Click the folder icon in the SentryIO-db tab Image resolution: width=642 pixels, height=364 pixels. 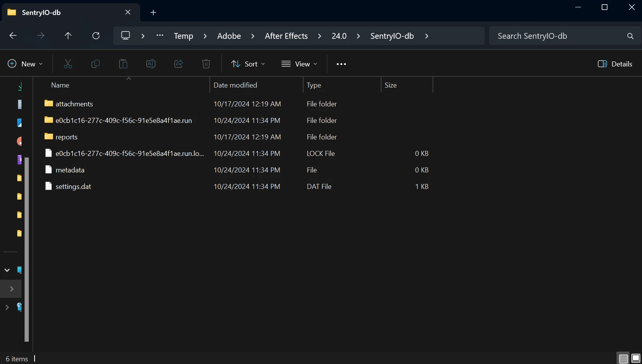(12, 12)
